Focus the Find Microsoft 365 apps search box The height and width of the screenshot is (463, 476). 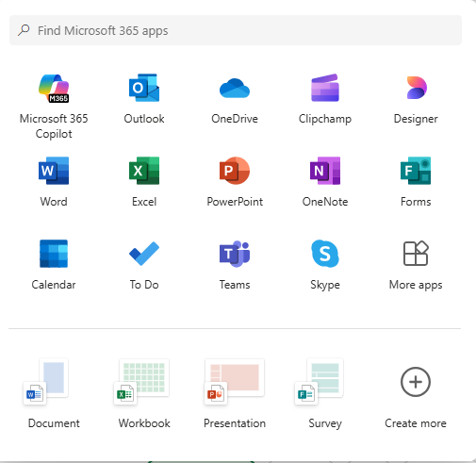236,30
